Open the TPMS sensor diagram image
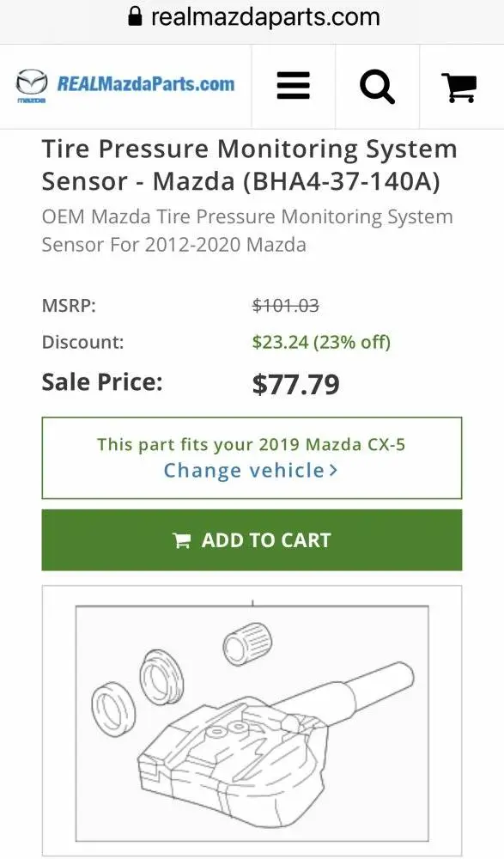Screen dimensions: 504x859 [252, 721]
